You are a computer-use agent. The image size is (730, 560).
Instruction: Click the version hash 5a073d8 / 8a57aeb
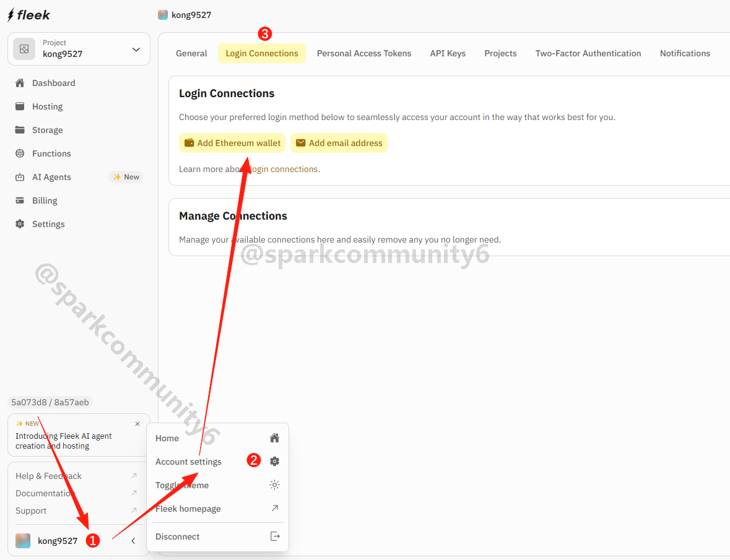50,402
